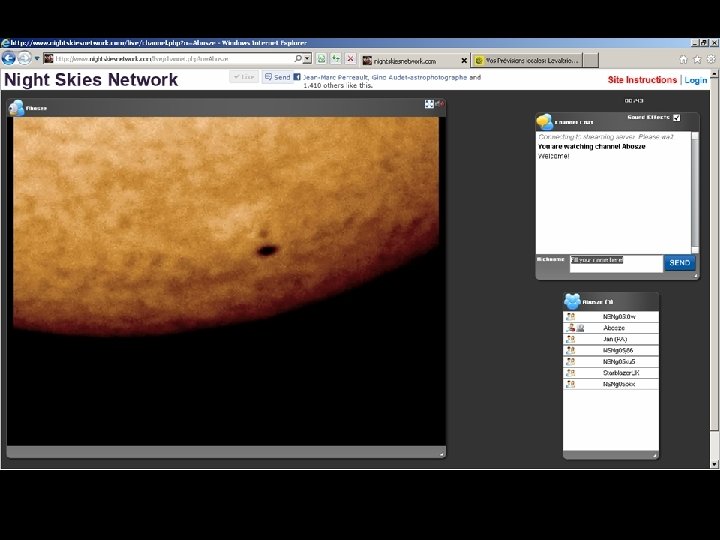Click the fullscreen icon on video panel

[429, 104]
